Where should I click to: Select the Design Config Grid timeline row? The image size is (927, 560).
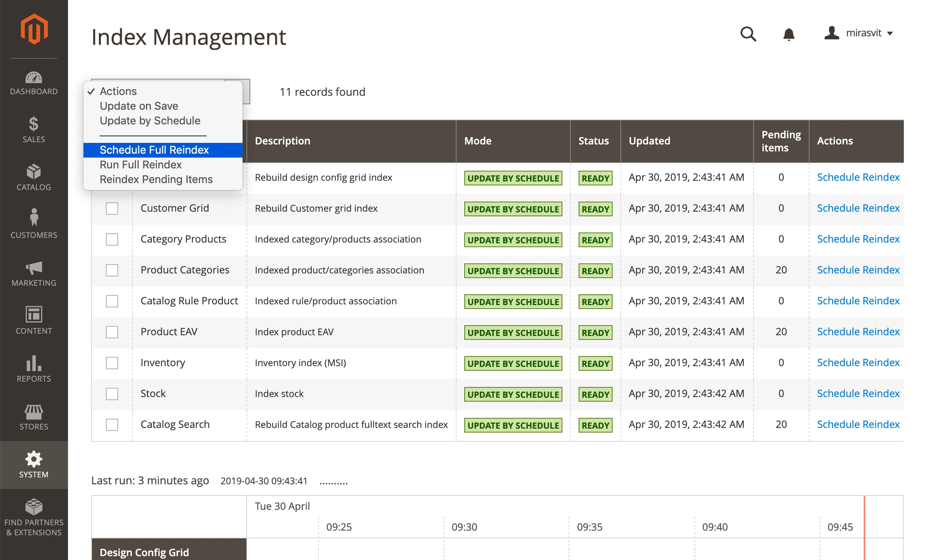tap(144, 552)
